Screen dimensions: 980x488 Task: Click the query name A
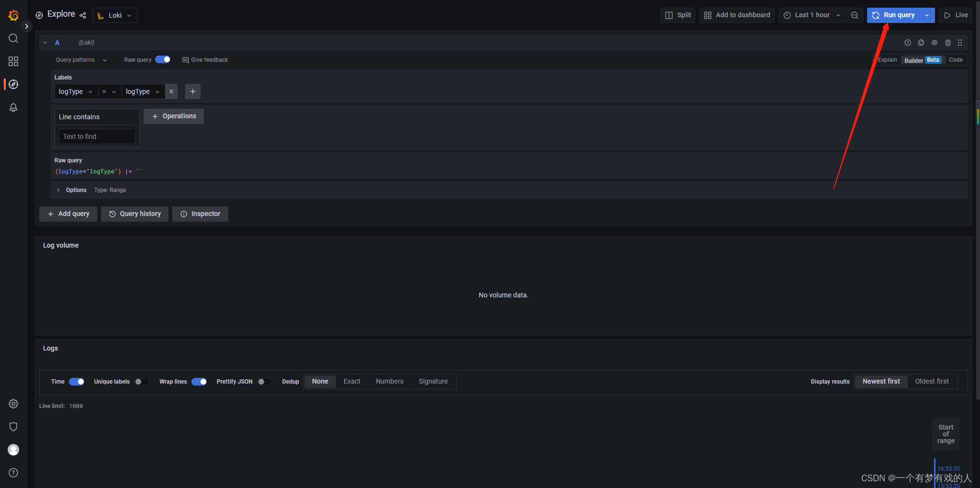pos(57,43)
